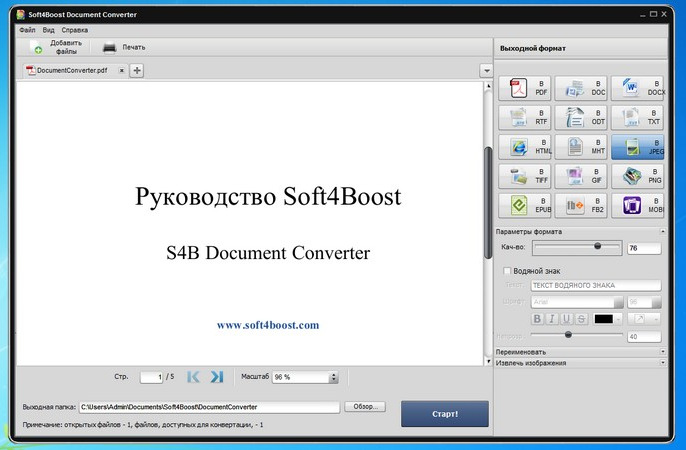Select the RTF output format

(x=524, y=117)
